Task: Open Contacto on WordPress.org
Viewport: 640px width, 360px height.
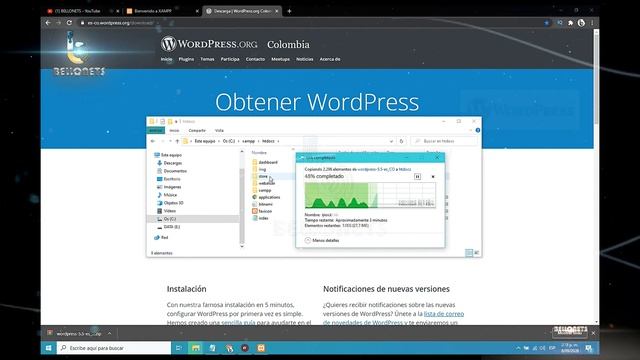Action: click(255, 59)
